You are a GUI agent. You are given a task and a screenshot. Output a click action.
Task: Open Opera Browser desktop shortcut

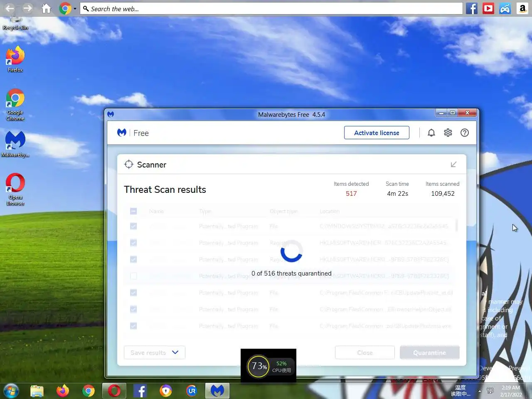pyautogui.click(x=15, y=189)
